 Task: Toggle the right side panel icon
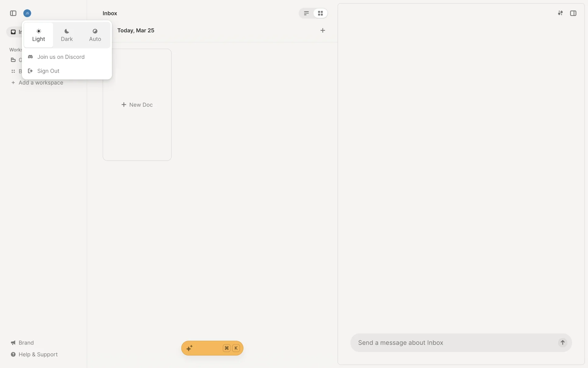pos(573,13)
